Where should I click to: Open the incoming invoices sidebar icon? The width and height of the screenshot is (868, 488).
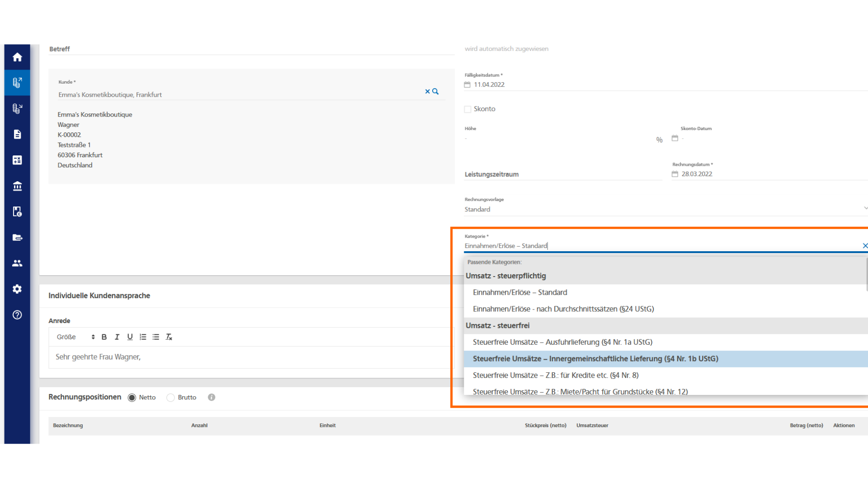(x=17, y=108)
